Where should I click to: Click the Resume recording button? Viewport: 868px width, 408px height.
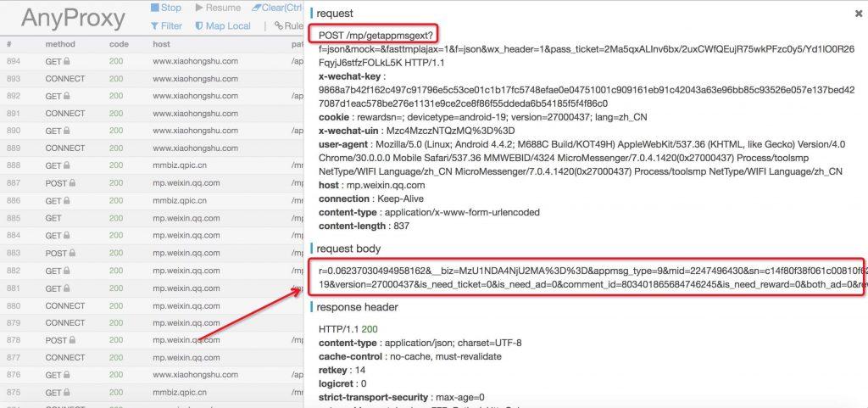point(218,8)
